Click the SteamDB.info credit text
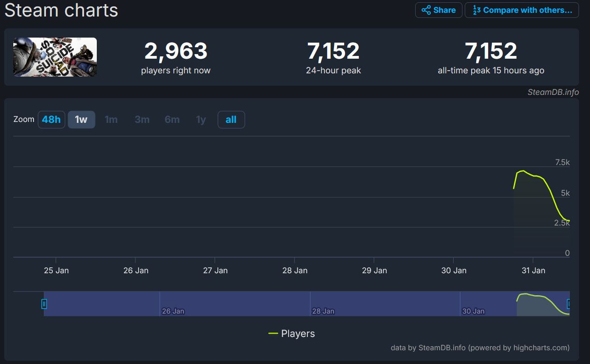 coord(553,92)
